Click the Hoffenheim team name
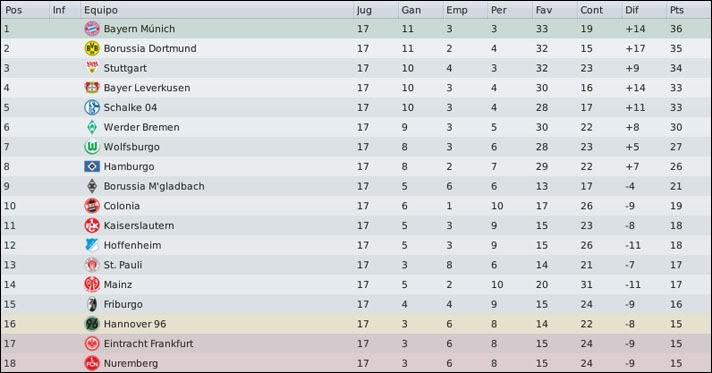 [x=133, y=245]
